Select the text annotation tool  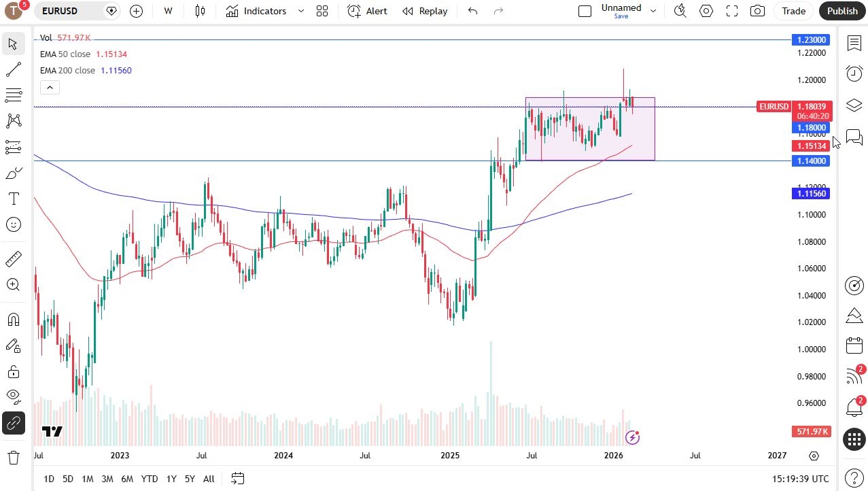pyautogui.click(x=13, y=199)
